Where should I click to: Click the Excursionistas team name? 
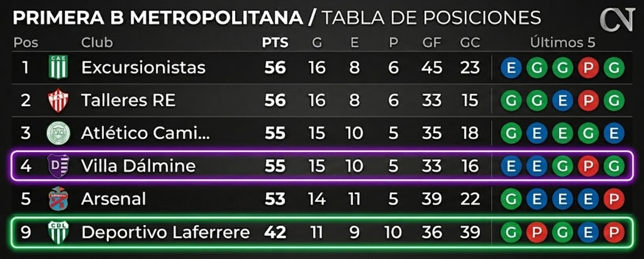(143, 67)
